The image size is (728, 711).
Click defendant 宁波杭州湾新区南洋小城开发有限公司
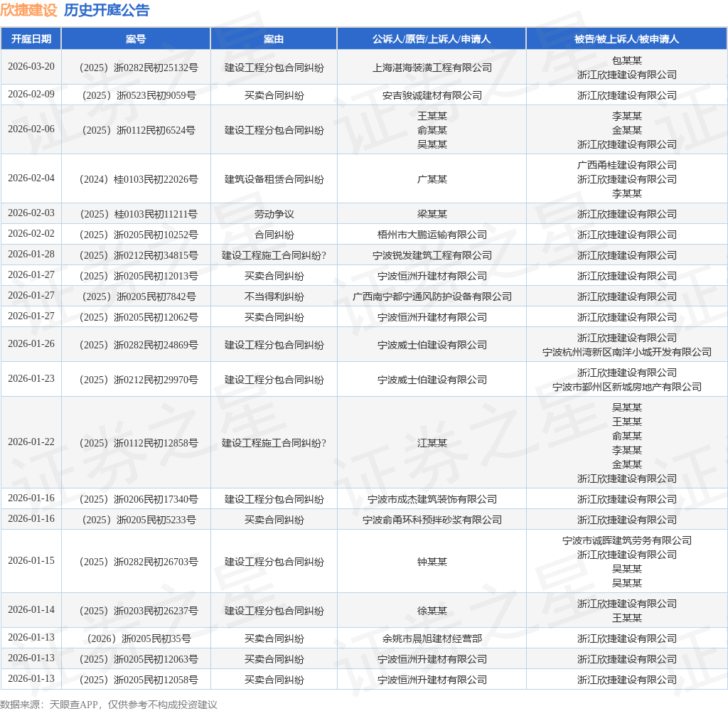pyautogui.click(x=627, y=352)
